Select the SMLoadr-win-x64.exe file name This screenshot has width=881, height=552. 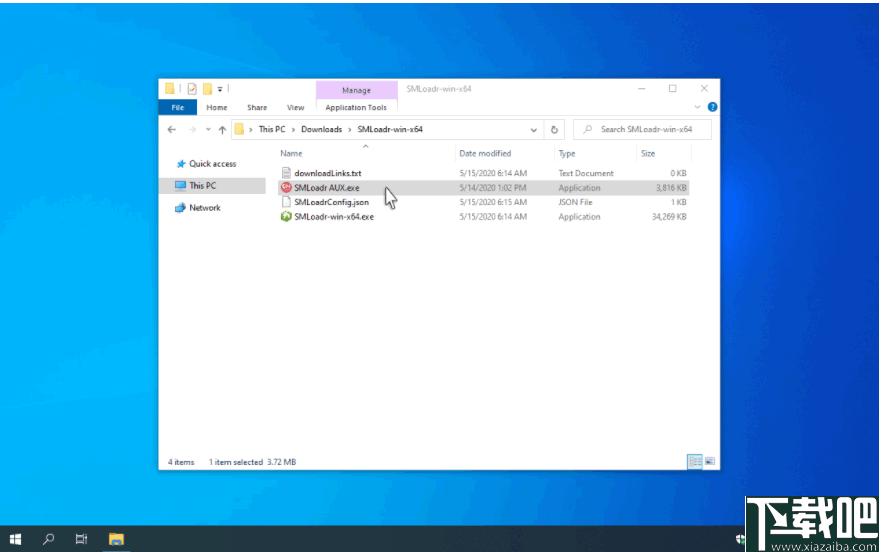click(x=334, y=216)
